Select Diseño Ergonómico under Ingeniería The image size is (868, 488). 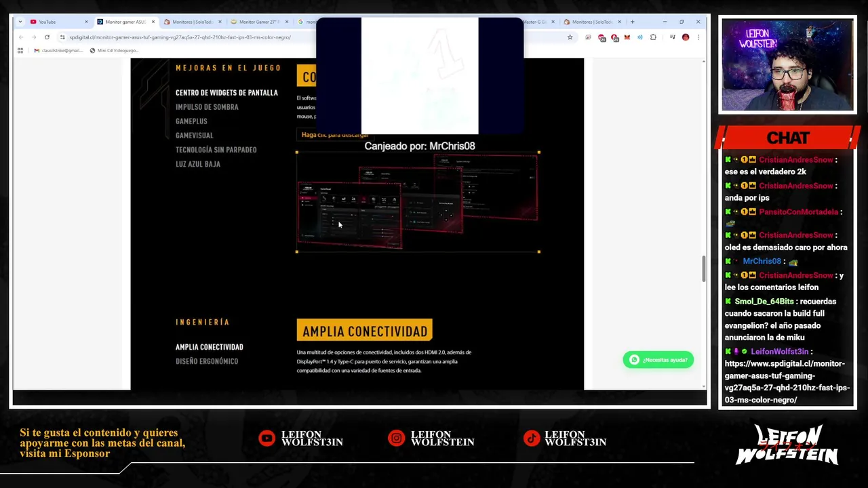pyautogui.click(x=206, y=361)
